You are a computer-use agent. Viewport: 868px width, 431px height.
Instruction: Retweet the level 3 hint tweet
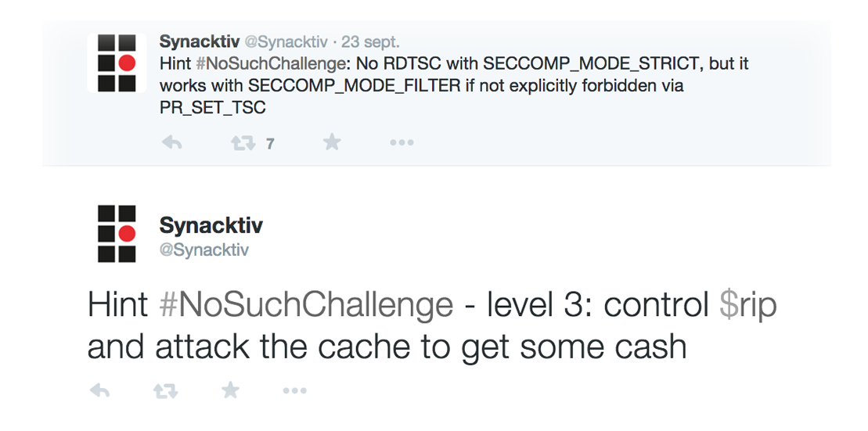pyautogui.click(x=165, y=391)
